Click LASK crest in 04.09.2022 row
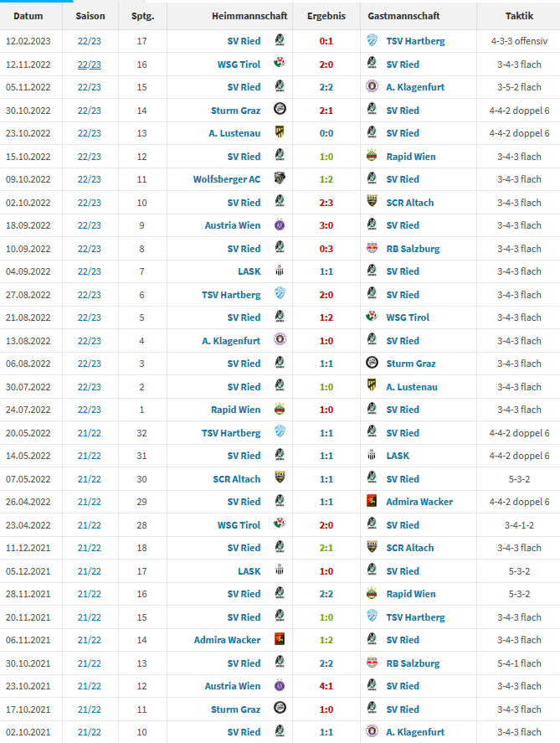The image size is (560, 743). (x=280, y=271)
